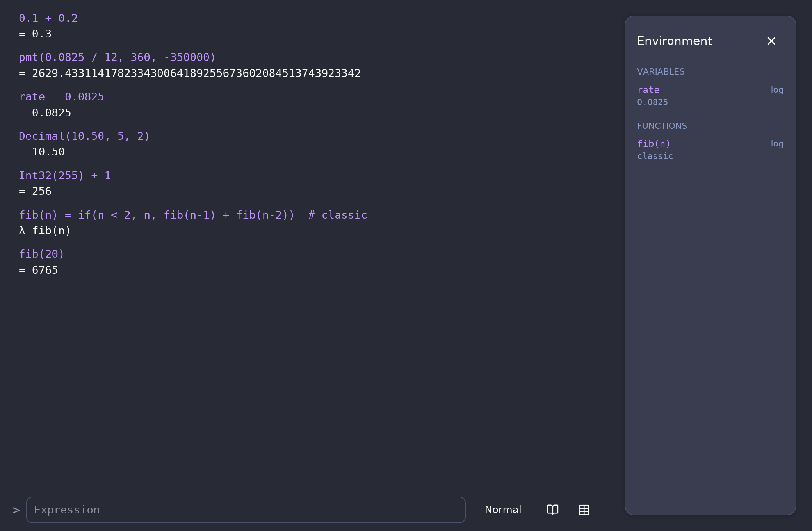Open the table grid icon
Image resolution: width=812 pixels, height=531 pixels.
[x=584, y=510]
